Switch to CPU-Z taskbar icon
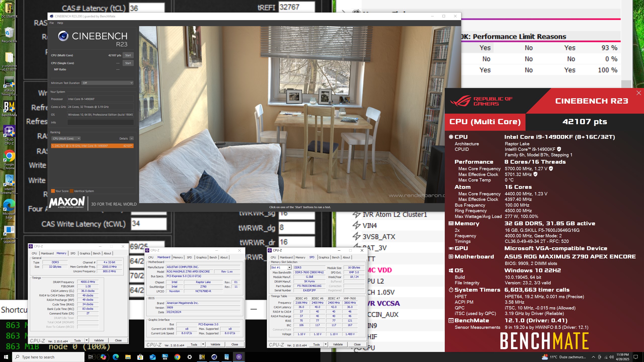Screen dimensions: 644x362 click(239, 357)
